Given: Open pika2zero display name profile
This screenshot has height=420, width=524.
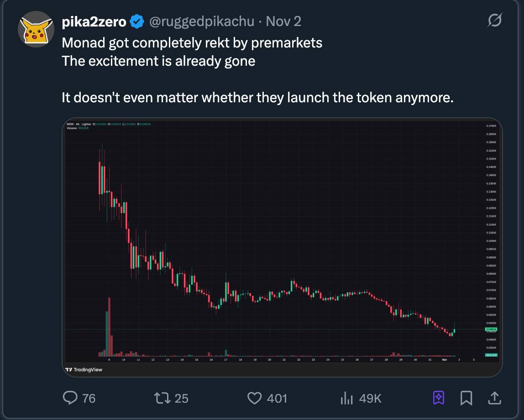Looking at the screenshot, I should (x=94, y=21).
